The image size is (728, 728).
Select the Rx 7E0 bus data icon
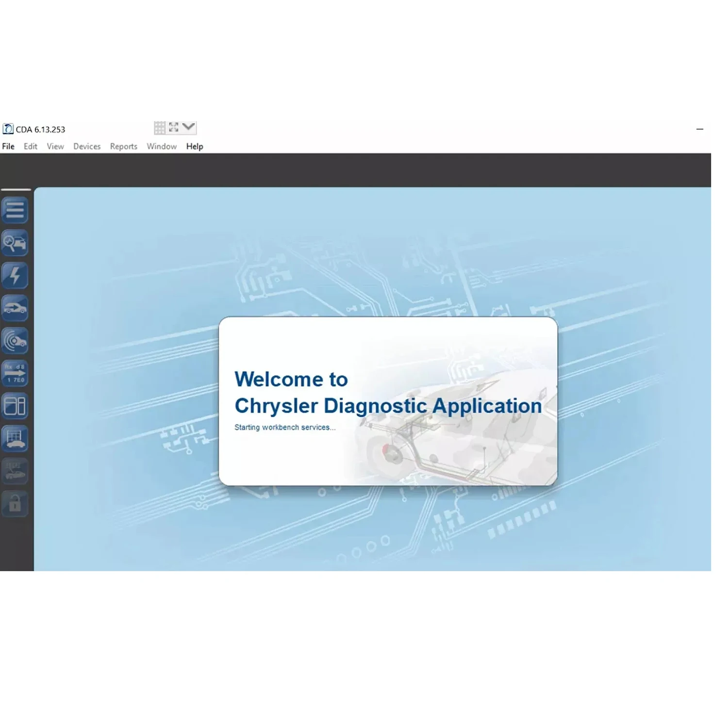[15, 373]
